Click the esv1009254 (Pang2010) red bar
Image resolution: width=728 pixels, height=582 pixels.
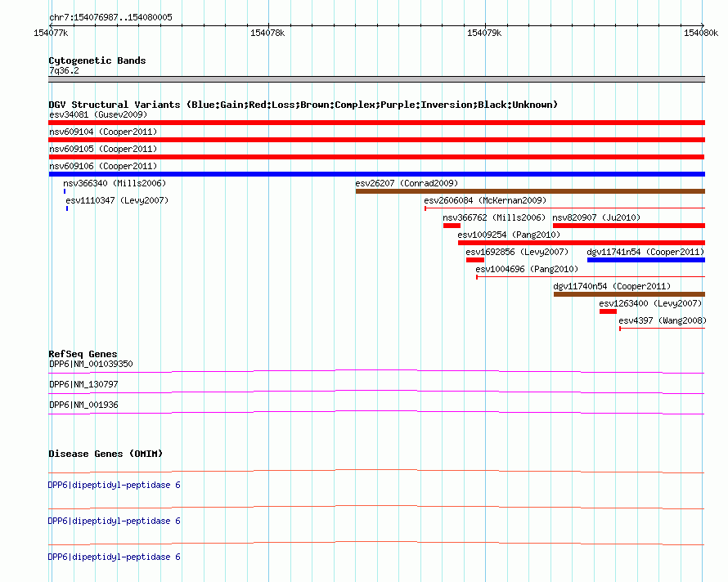[582, 243]
